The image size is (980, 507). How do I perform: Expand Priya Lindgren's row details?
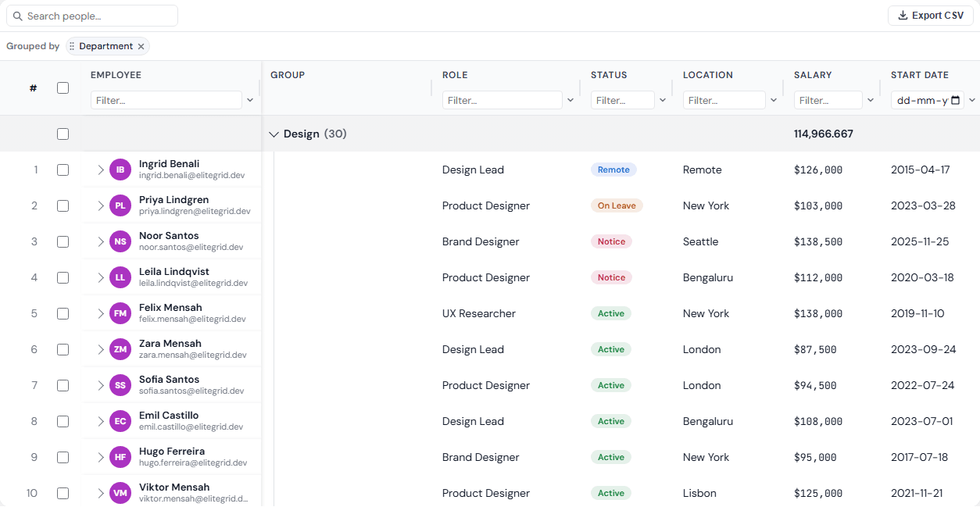click(x=101, y=205)
